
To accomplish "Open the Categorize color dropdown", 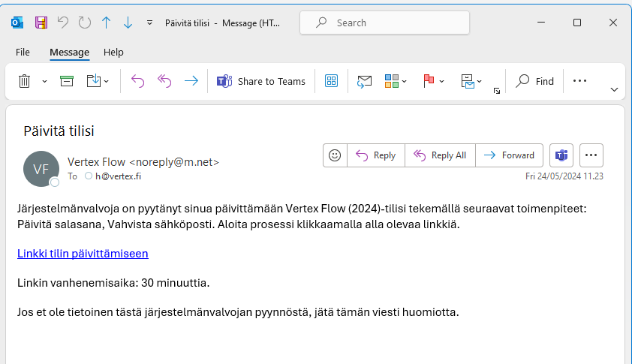I will pos(396,81).
